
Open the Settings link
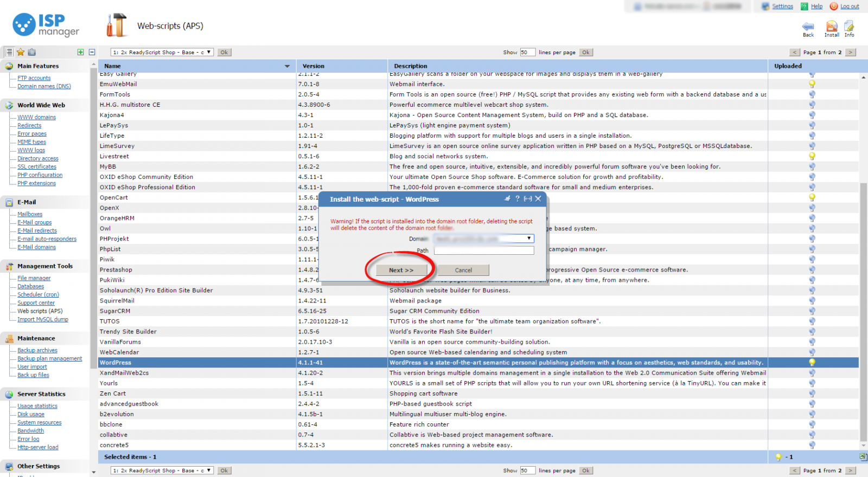[782, 7]
